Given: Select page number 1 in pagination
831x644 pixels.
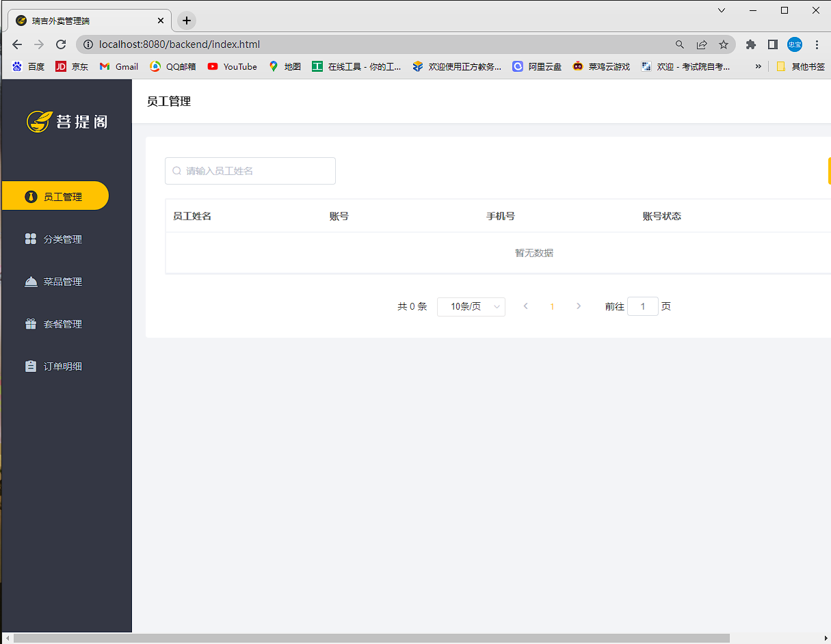Looking at the screenshot, I should point(552,306).
